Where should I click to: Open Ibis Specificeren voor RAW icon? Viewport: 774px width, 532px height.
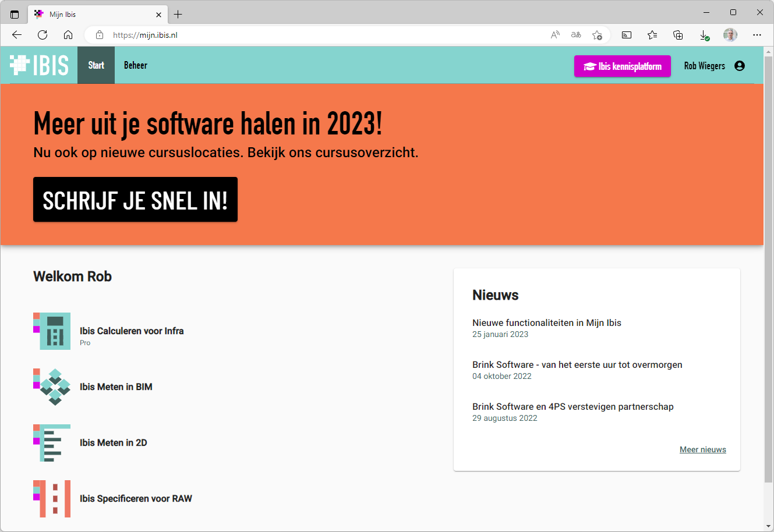52,499
